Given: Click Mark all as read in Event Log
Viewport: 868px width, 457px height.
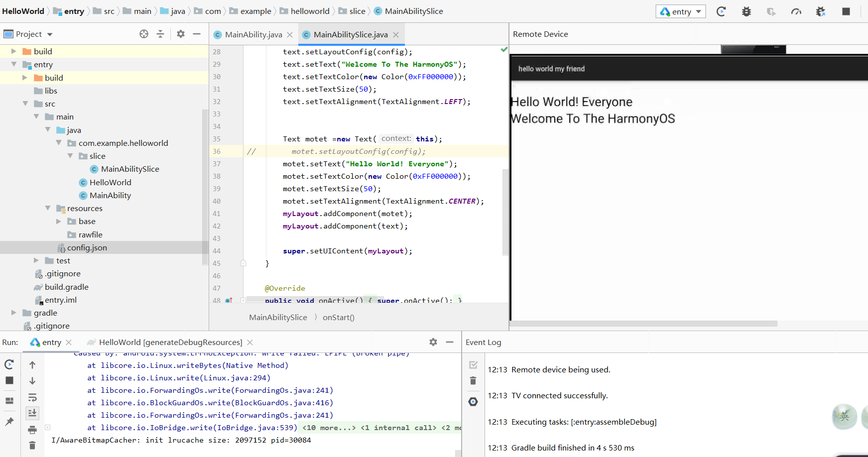Looking at the screenshot, I should (473, 365).
